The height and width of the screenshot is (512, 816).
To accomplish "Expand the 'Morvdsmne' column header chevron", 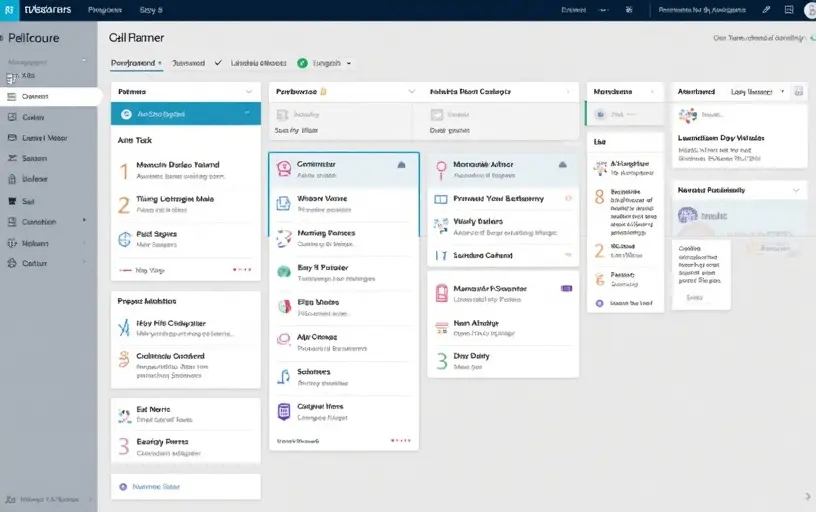I will pyautogui.click(x=653, y=92).
